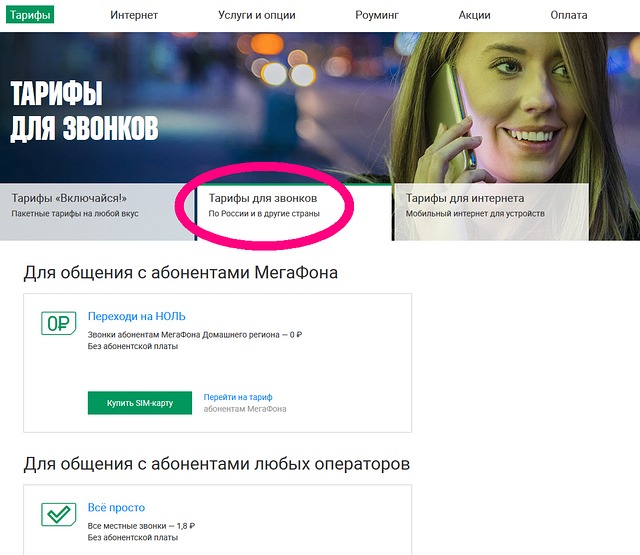This screenshot has width=640, height=555.
Task: Open the Всё просто tariff link
Action: click(x=116, y=507)
